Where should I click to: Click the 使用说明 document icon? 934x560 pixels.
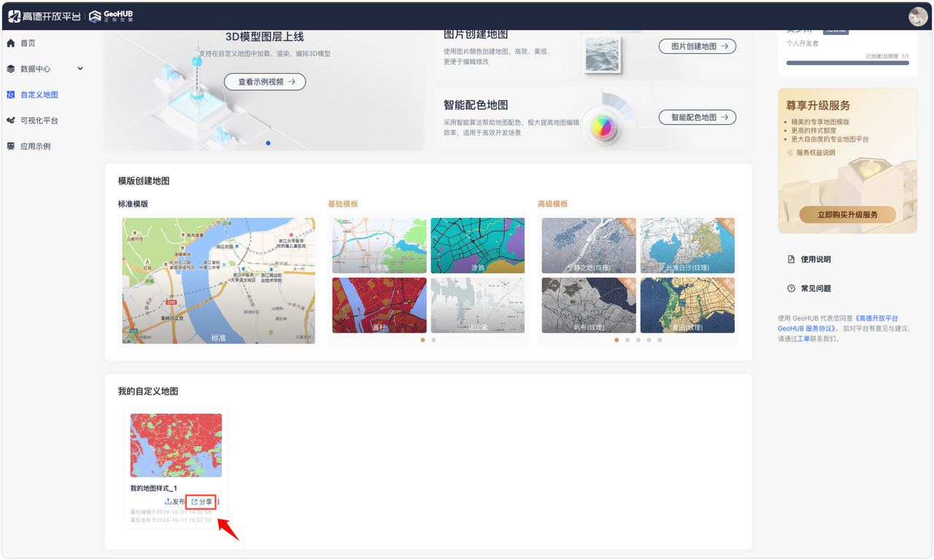(791, 260)
